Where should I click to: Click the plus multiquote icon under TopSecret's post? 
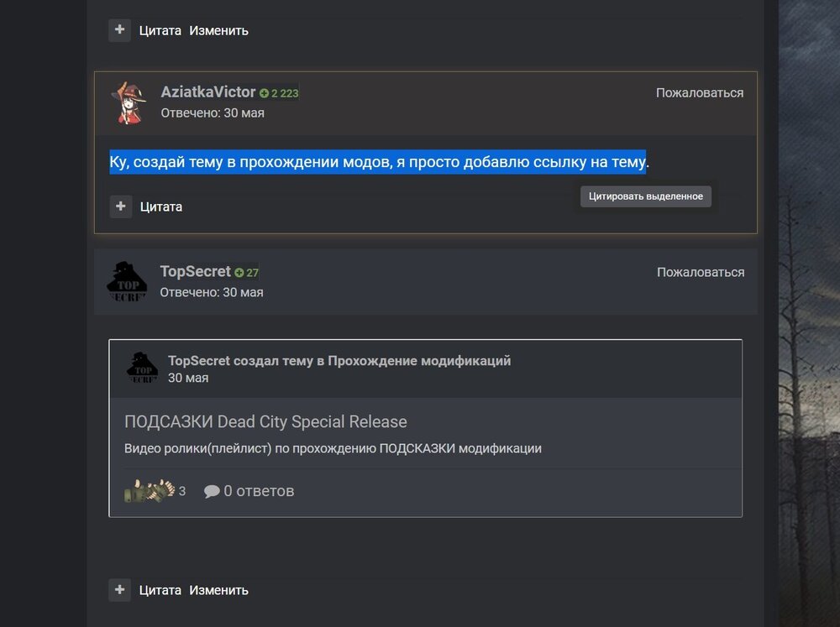[119, 589]
